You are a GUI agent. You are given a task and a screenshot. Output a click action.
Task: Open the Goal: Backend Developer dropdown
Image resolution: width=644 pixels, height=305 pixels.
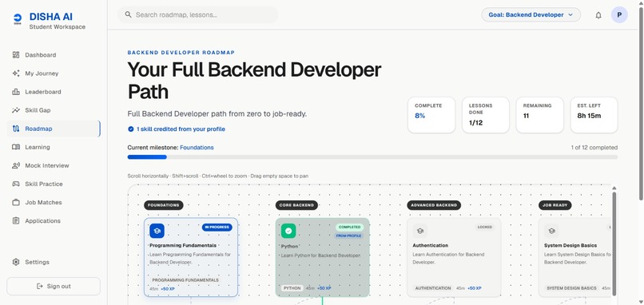tap(531, 15)
